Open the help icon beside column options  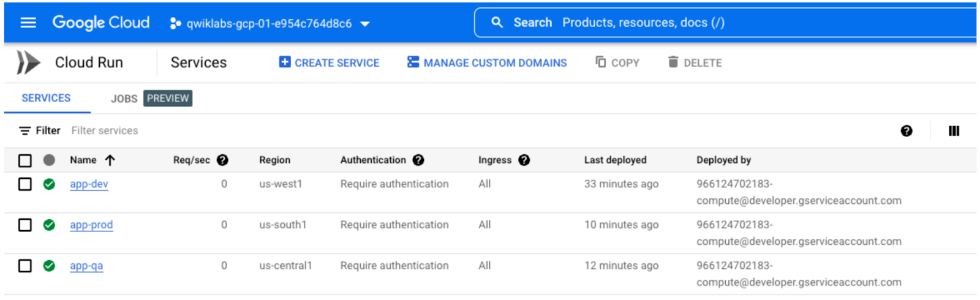[x=907, y=131]
